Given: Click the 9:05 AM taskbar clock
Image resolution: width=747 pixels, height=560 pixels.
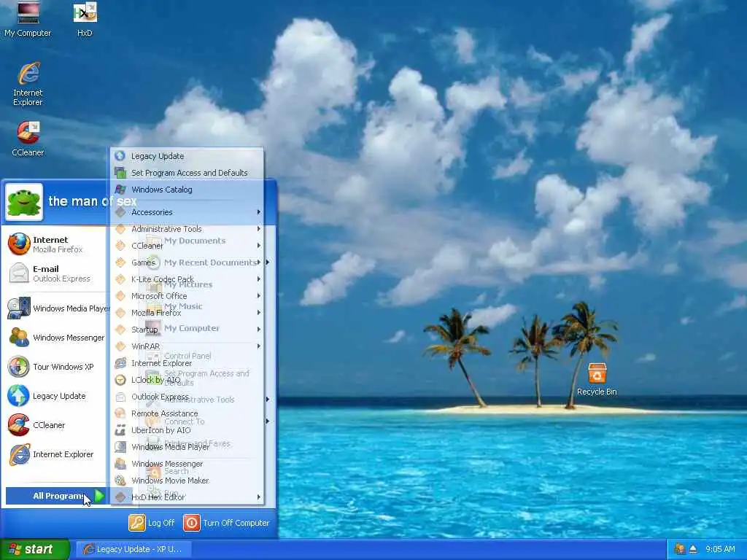Looking at the screenshot, I should pos(720,549).
